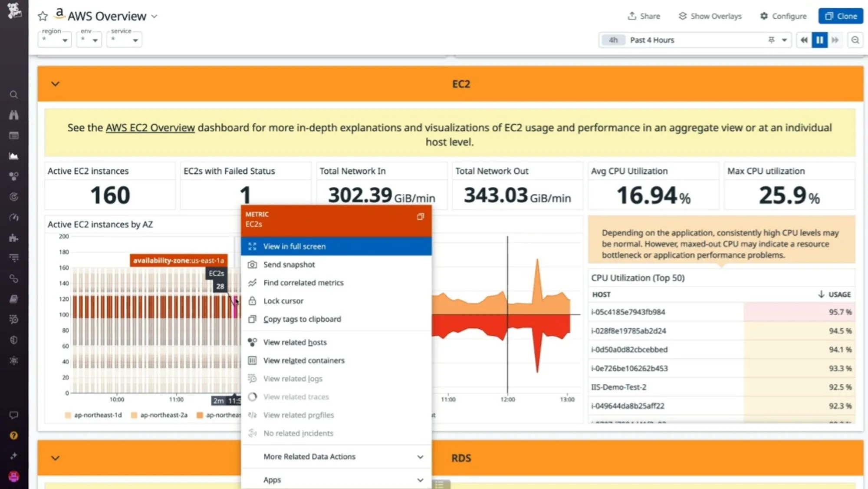Select View in full screen

coord(336,246)
